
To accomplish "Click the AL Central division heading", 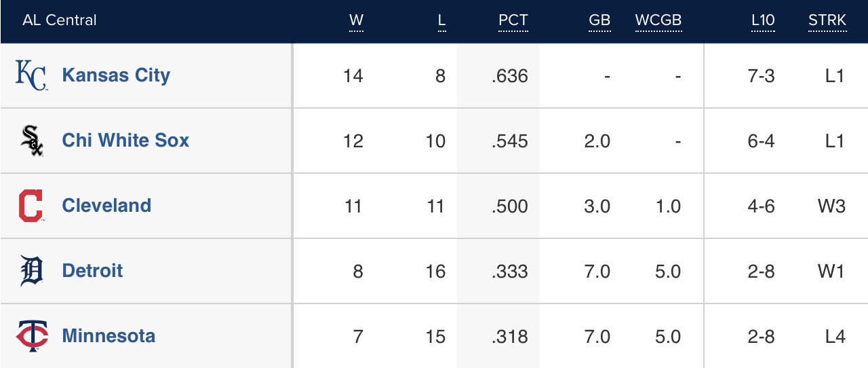I will pyautogui.click(x=60, y=21).
